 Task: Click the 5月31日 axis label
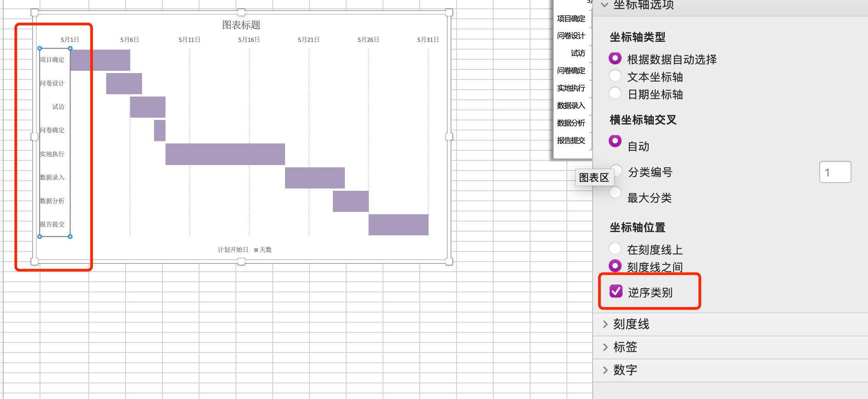tap(428, 40)
